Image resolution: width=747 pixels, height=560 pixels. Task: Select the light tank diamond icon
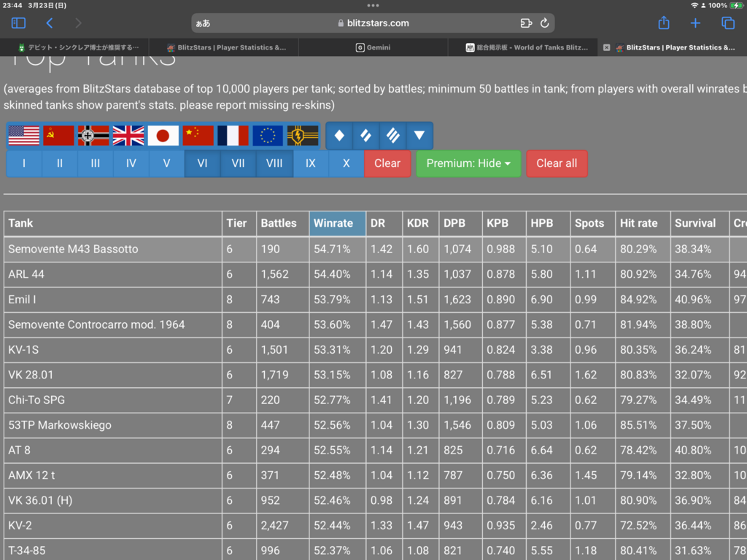click(339, 136)
